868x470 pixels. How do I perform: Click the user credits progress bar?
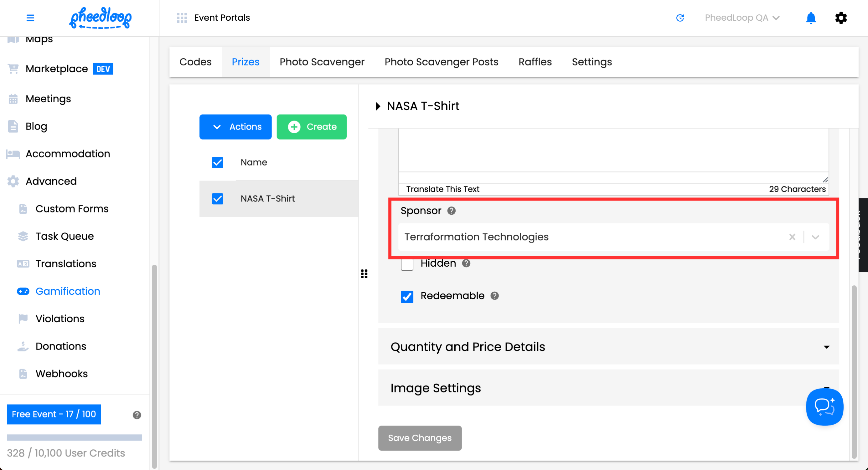(74, 437)
